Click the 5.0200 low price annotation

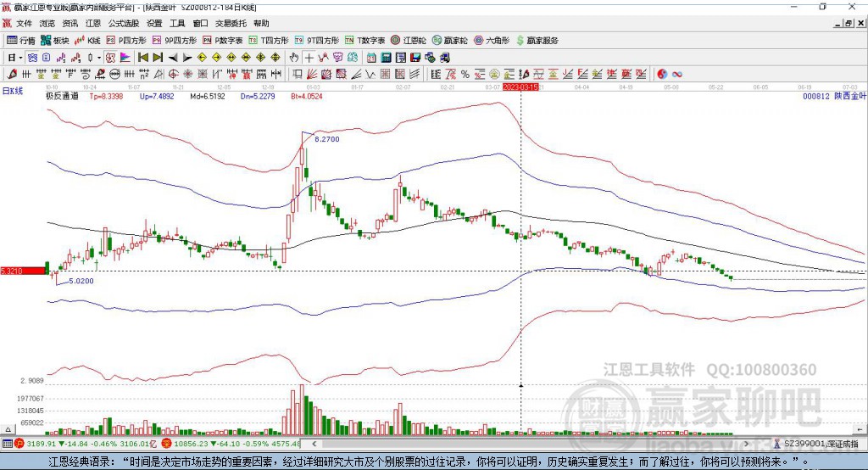tap(81, 281)
